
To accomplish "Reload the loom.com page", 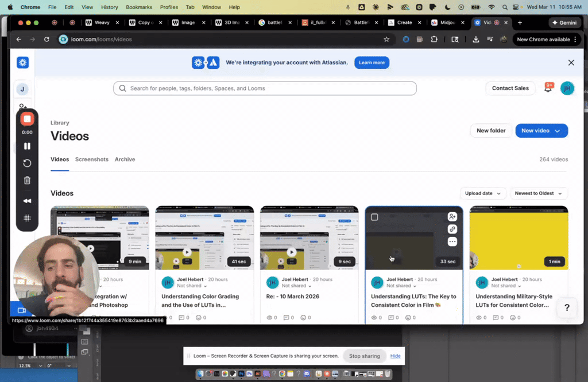I will tap(47, 40).
